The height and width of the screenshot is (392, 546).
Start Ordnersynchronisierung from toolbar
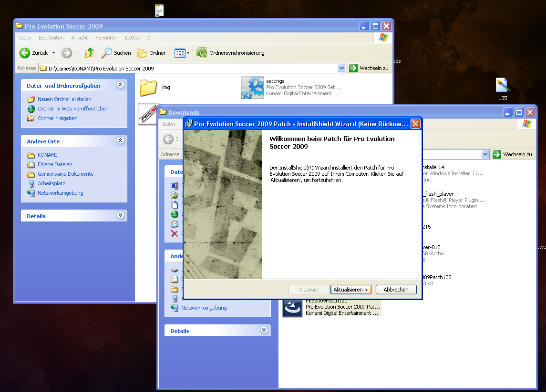tap(230, 53)
